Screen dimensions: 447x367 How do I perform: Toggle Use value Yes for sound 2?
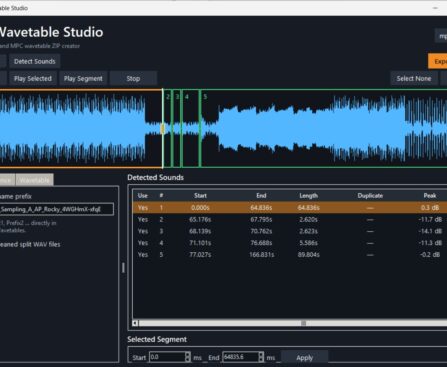coord(143,219)
